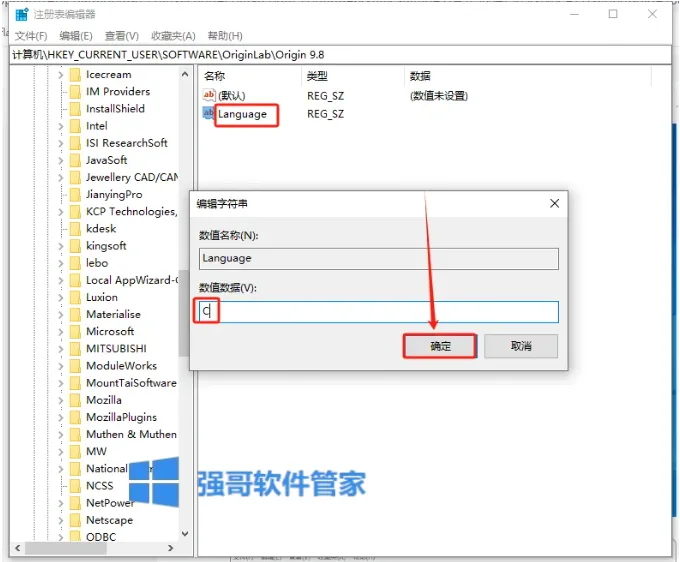
Task: Expand the Microsoft tree node
Action: [61, 332]
